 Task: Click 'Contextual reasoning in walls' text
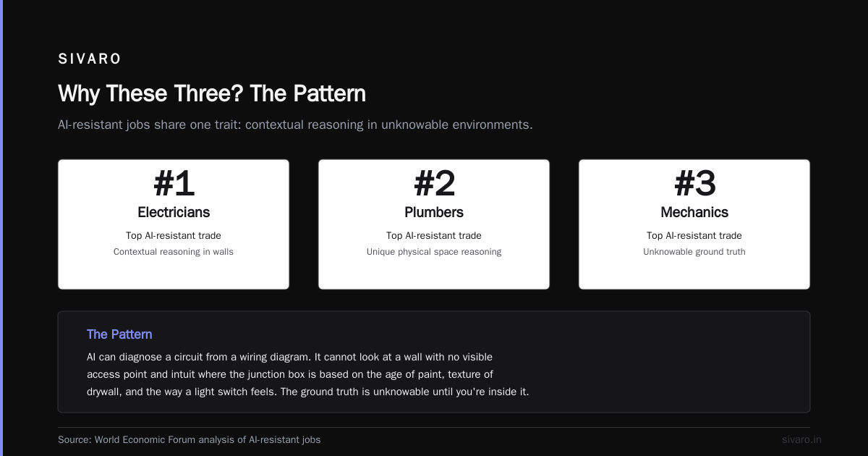click(174, 252)
